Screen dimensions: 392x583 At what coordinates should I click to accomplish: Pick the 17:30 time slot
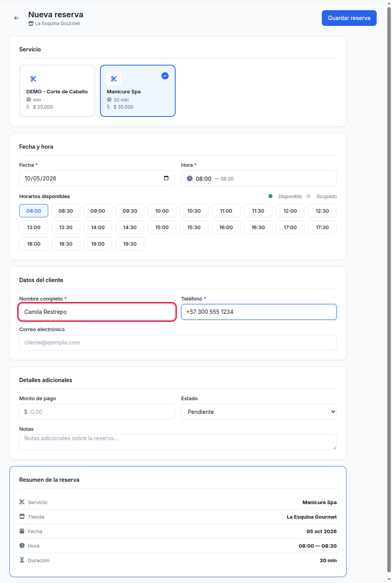point(322,227)
